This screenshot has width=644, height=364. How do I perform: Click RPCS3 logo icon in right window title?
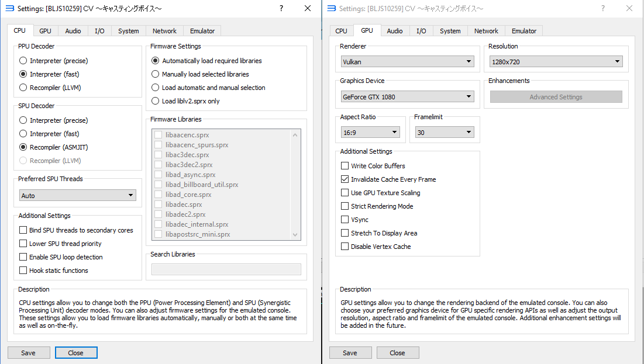point(331,8)
